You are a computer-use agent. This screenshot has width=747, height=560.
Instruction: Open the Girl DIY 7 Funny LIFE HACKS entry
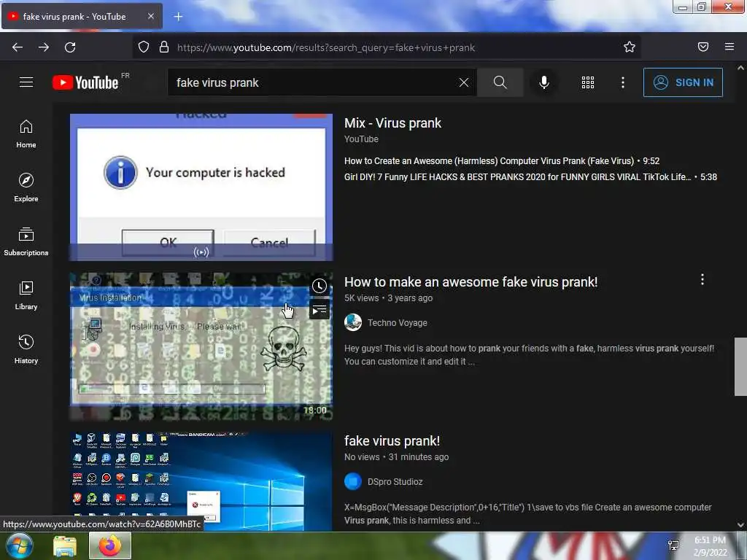click(x=530, y=177)
